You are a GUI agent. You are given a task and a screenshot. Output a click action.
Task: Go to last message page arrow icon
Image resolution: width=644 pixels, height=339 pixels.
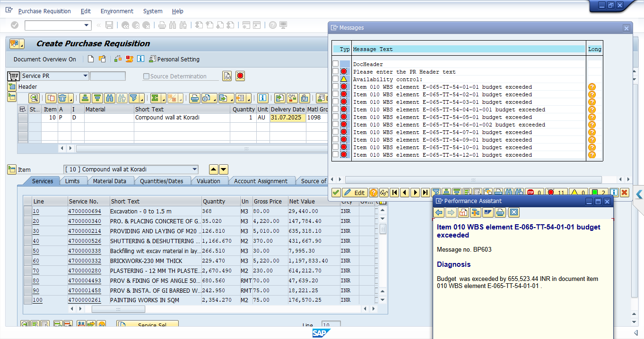click(x=425, y=192)
